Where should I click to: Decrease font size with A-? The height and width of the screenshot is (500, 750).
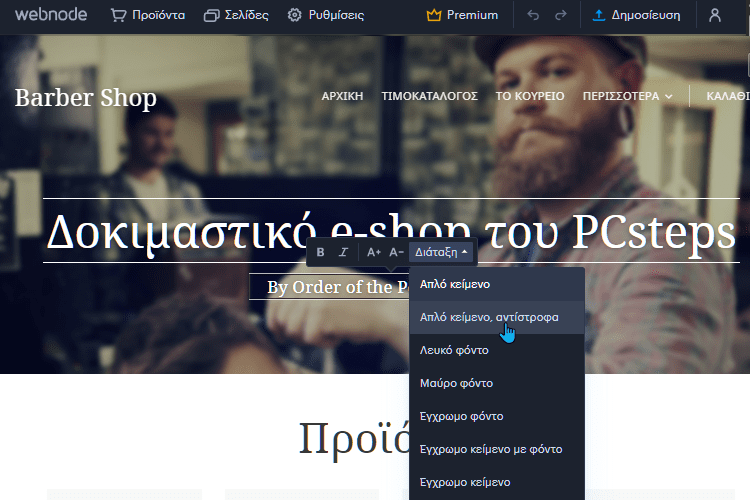396,252
